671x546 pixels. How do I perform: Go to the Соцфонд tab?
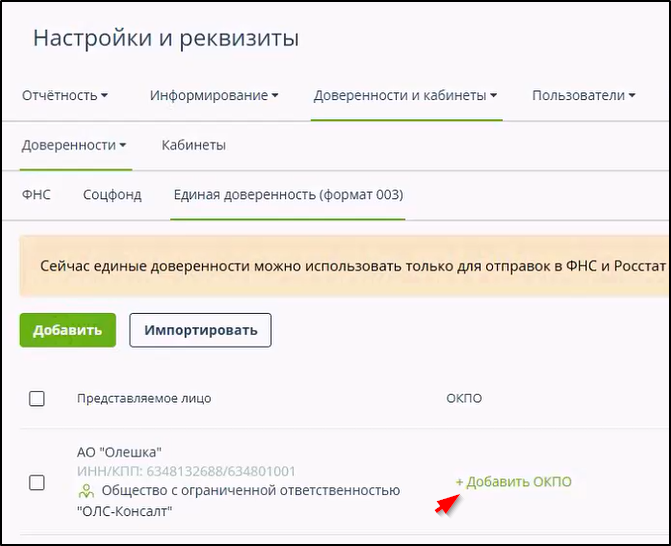pos(112,195)
